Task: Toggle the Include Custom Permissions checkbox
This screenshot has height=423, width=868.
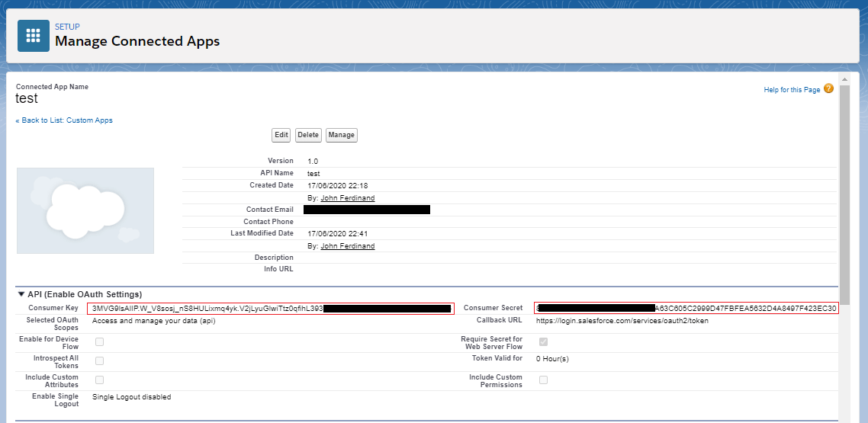Action: (544, 380)
